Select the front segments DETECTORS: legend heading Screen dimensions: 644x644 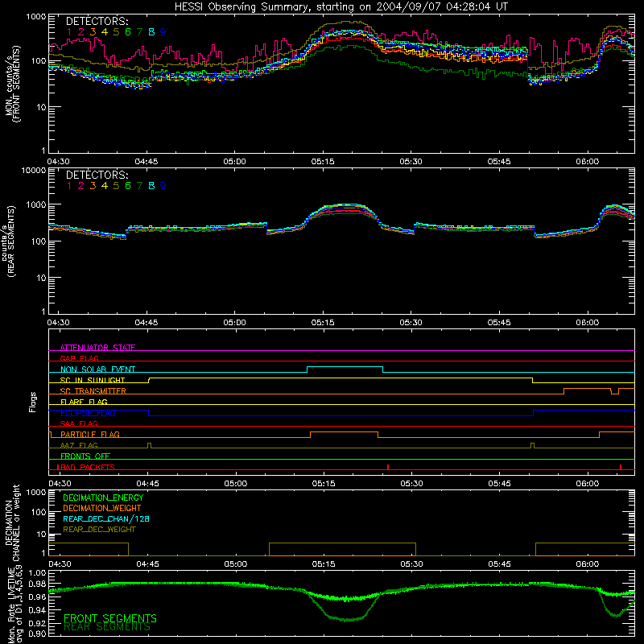tap(97, 22)
